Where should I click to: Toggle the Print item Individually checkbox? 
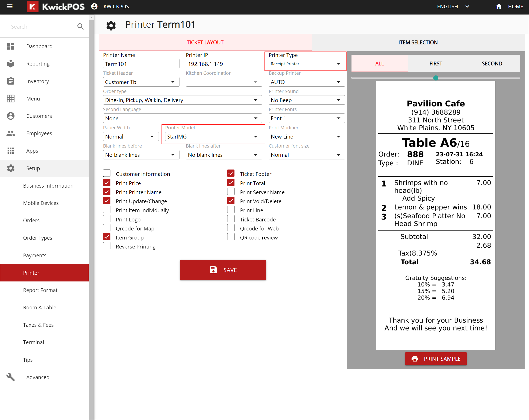coord(107,210)
